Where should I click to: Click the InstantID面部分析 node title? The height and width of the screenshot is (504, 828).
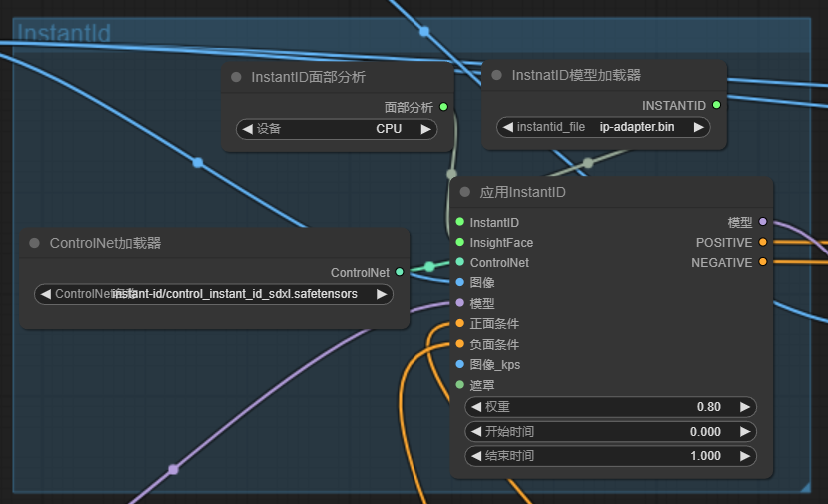coord(308,77)
